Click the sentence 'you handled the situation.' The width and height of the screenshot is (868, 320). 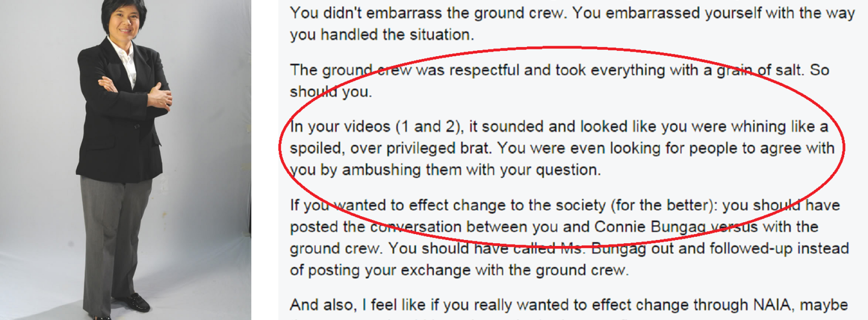click(x=382, y=35)
